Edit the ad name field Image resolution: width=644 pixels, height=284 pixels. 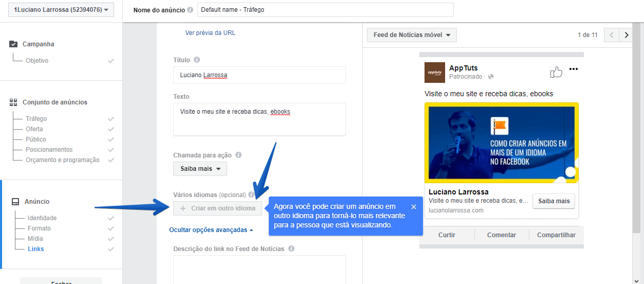(x=325, y=10)
